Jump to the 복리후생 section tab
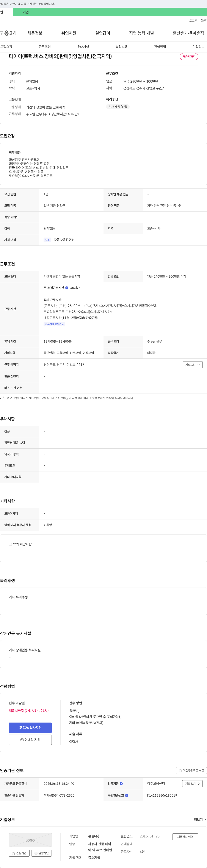Image resolution: width=207 pixels, height=868 pixels. [x=122, y=47]
